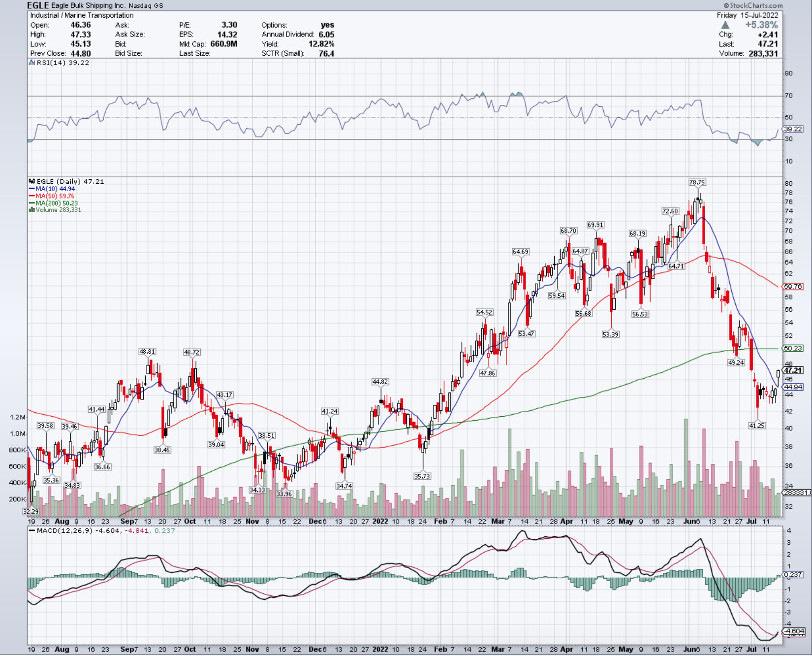Screen dimensions: 812x656
Task: Click the RSI(14) legend icon
Action: point(32,63)
